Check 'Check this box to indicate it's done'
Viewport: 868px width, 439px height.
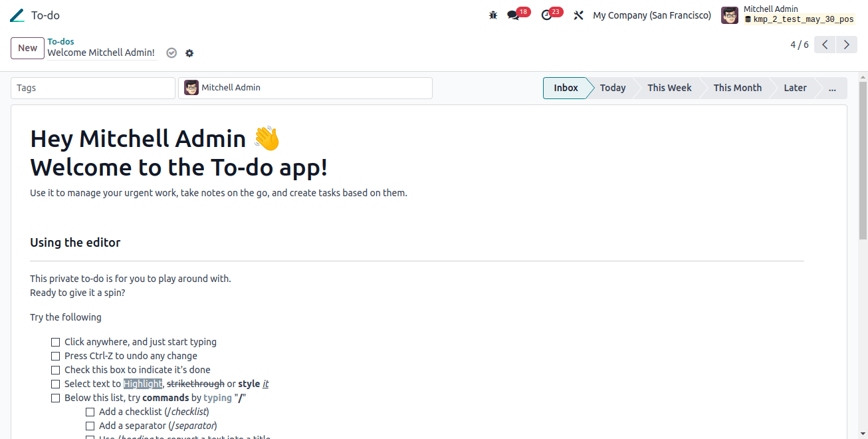pos(56,370)
